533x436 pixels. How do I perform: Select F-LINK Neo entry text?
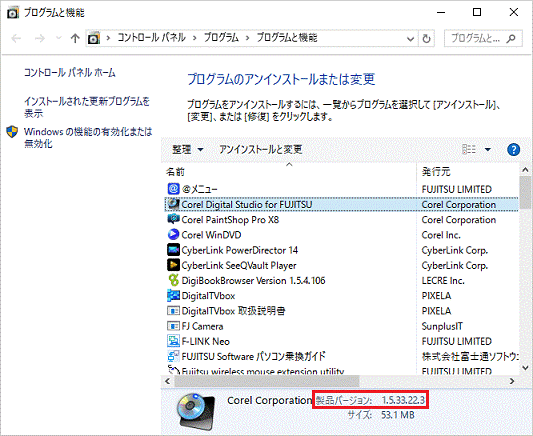click(x=206, y=342)
